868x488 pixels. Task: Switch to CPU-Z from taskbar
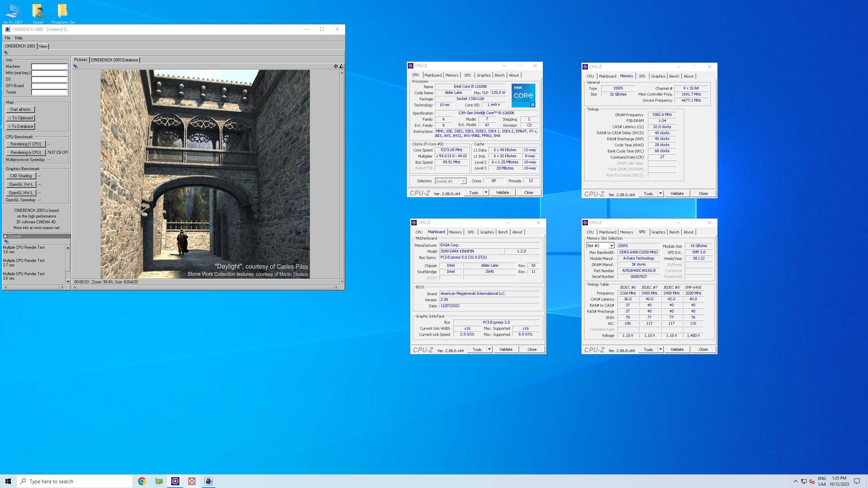[175, 481]
